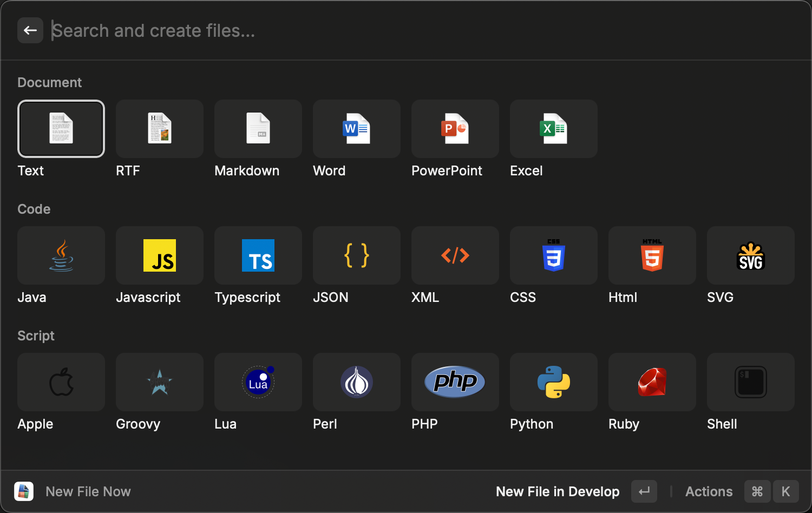
Task: Click the Code section heading
Action: pos(34,209)
